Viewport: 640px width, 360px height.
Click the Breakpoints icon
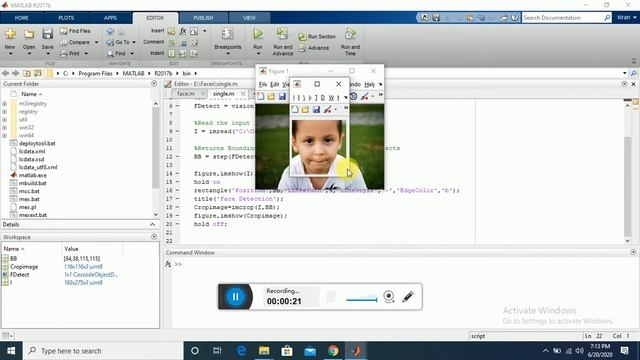point(227,34)
